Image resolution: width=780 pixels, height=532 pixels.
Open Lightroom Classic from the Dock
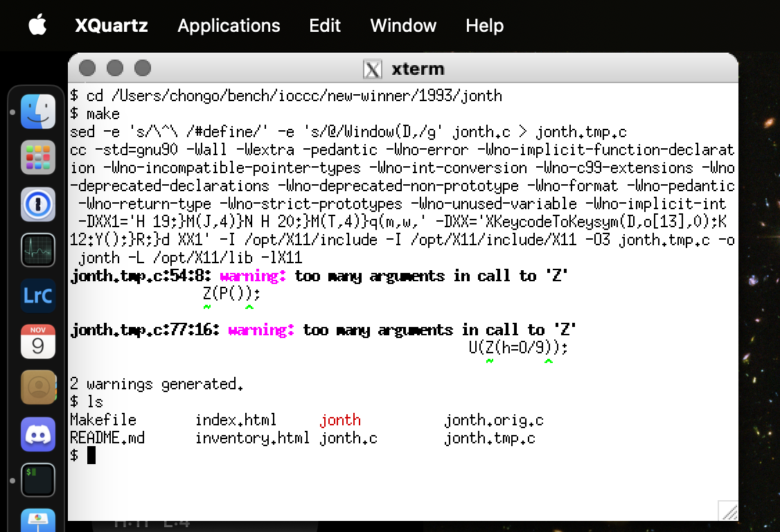(x=38, y=296)
